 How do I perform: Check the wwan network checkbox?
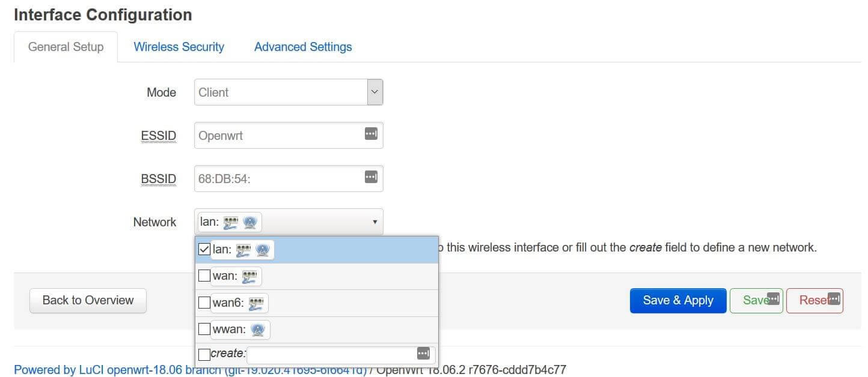(x=204, y=329)
